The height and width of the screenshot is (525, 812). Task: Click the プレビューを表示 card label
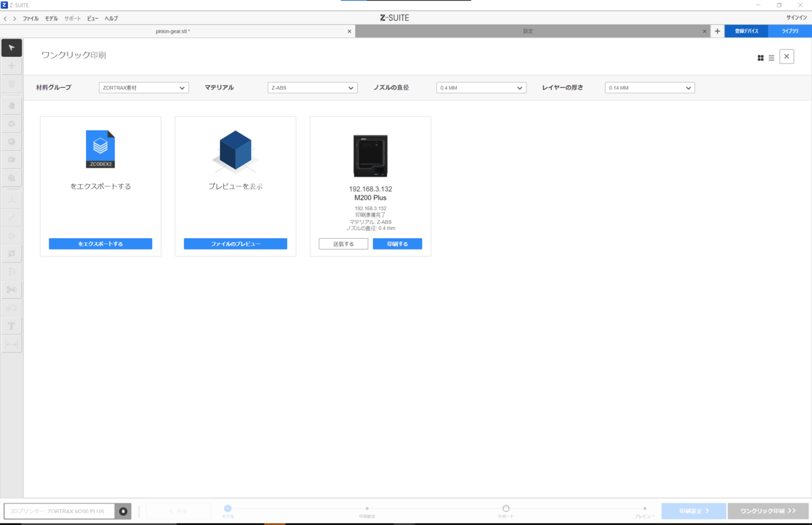coord(235,186)
